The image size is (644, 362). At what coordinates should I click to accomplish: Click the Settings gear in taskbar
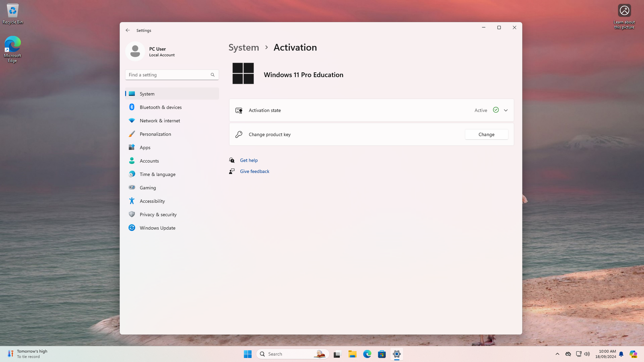(396, 354)
